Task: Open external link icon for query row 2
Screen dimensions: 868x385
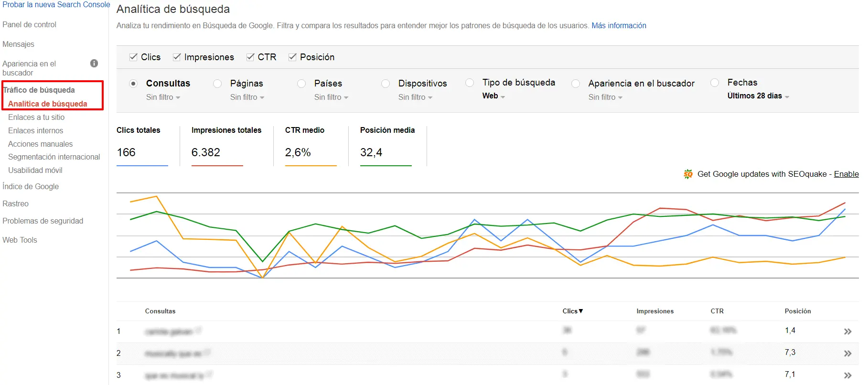Action: tap(207, 353)
